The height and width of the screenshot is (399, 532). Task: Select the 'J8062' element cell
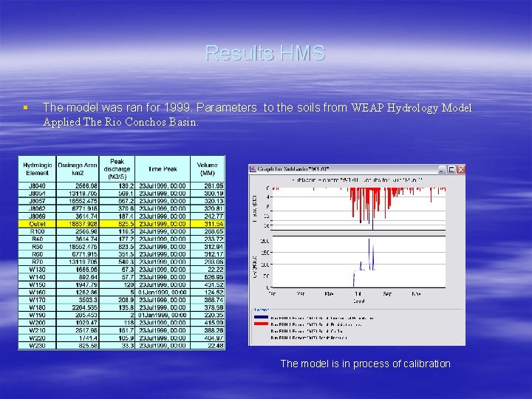(38, 208)
